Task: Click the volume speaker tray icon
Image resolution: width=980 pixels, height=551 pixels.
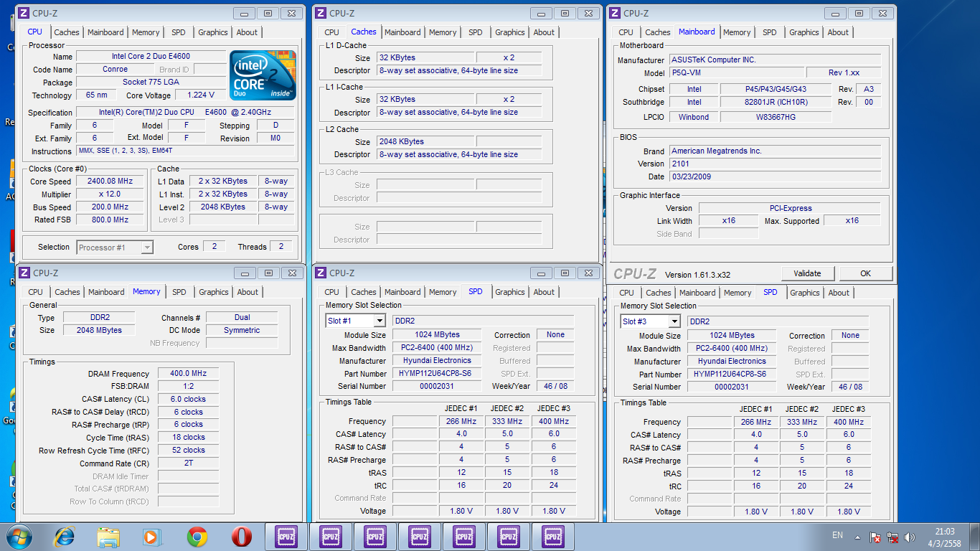Action: (x=910, y=537)
